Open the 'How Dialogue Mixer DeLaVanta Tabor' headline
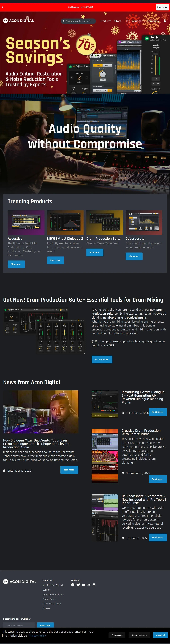170x644 pixels. [x=37, y=444]
